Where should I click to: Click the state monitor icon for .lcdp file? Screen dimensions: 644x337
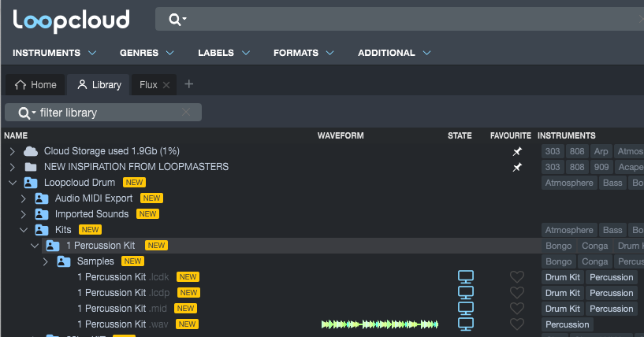pyautogui.click(x=466, y=293)
